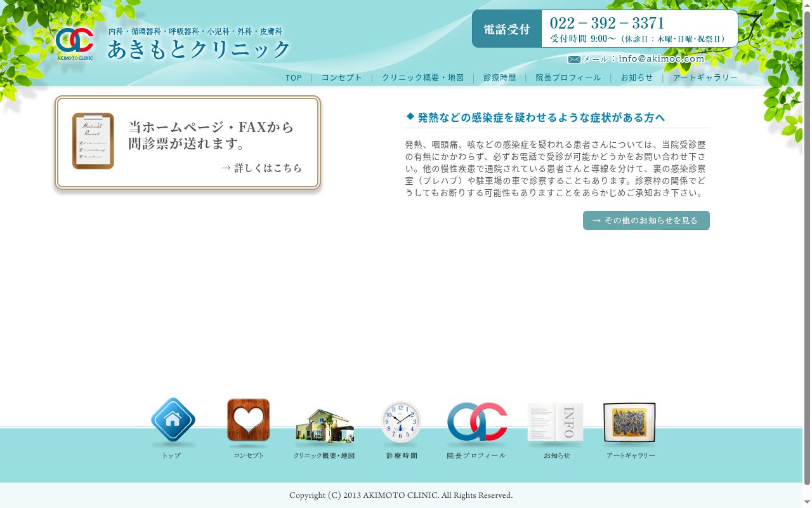
Task: Select お知らせ in the top navigation
Action: tap(637, 78)
